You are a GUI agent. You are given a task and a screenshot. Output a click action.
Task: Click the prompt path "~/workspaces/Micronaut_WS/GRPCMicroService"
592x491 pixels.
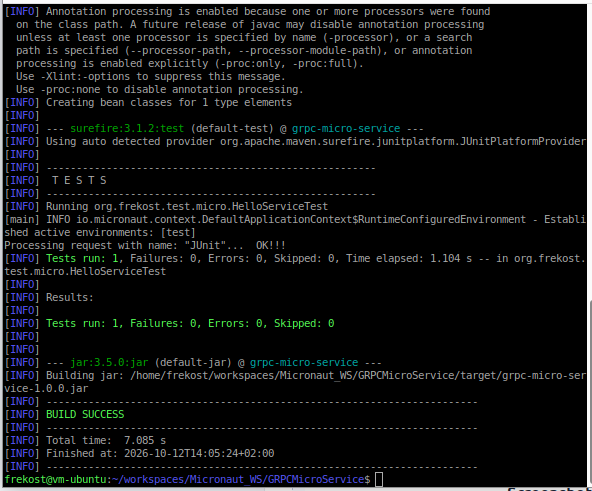tap(238, 480)
